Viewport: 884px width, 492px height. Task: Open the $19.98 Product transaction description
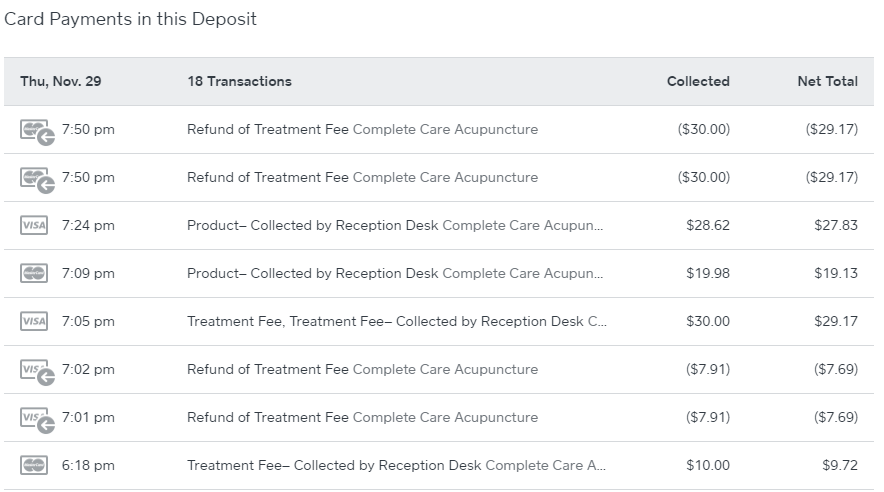(x=395, y=274)
